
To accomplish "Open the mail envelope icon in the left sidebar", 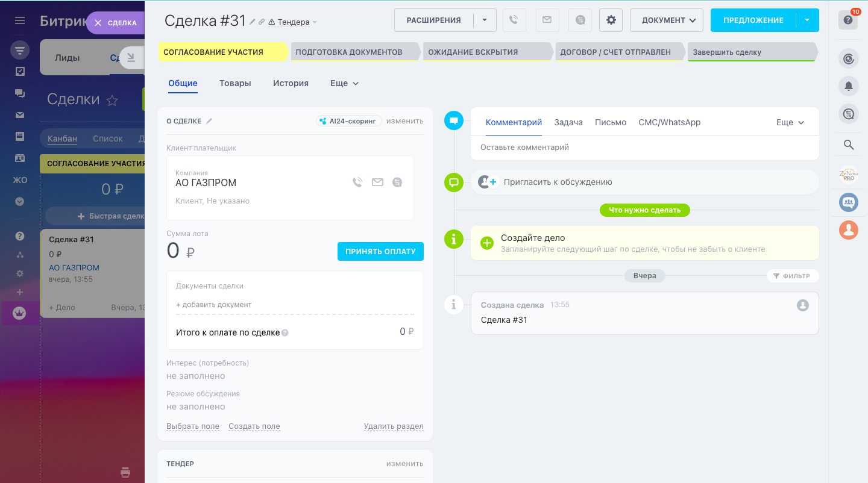I will (20, 115).
